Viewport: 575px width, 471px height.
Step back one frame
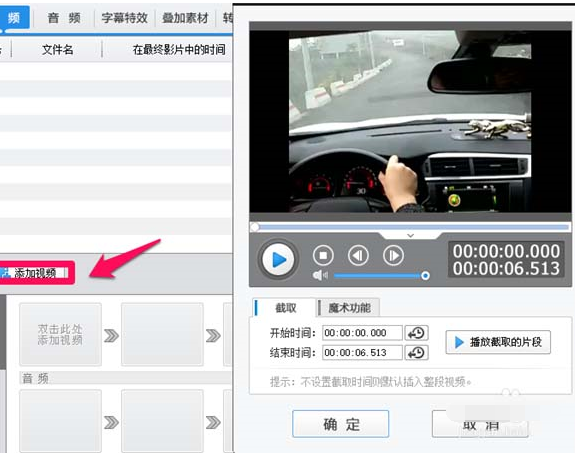tap(358, 255)
